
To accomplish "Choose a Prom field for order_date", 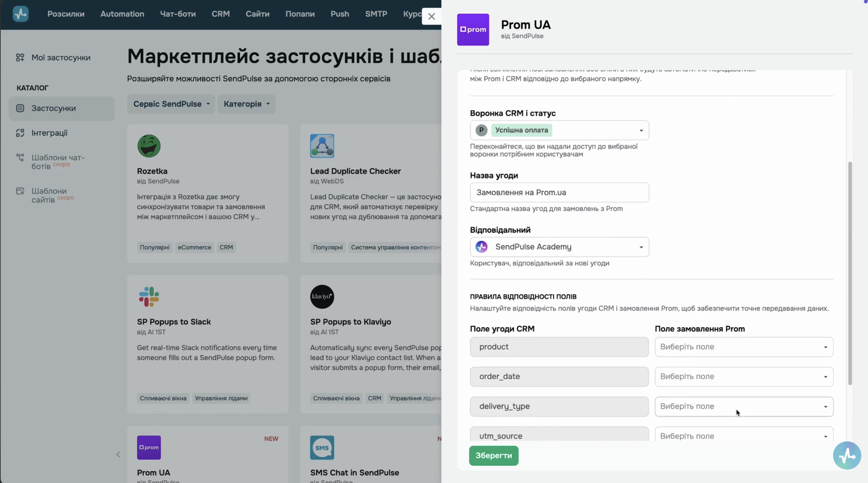I will click(x=744, y=377).
